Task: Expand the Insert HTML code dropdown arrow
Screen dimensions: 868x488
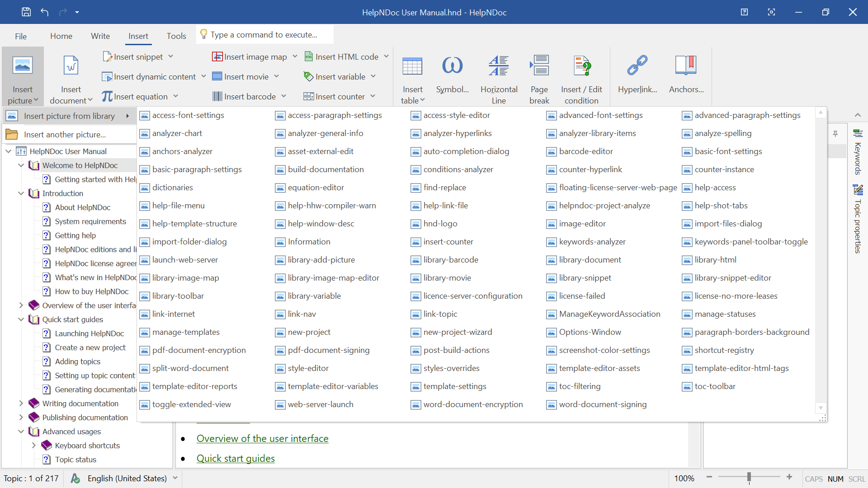Action: (x=387, y=56)
